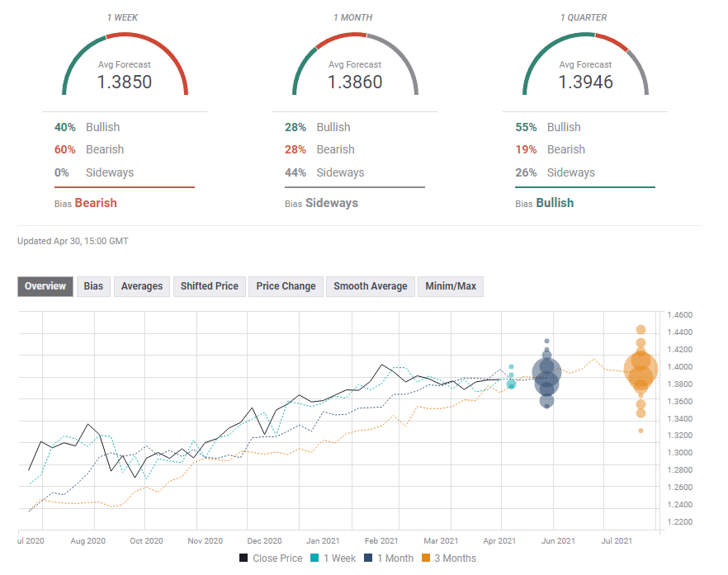
Task: Open the Smooth Average tab
Action: 370,286
